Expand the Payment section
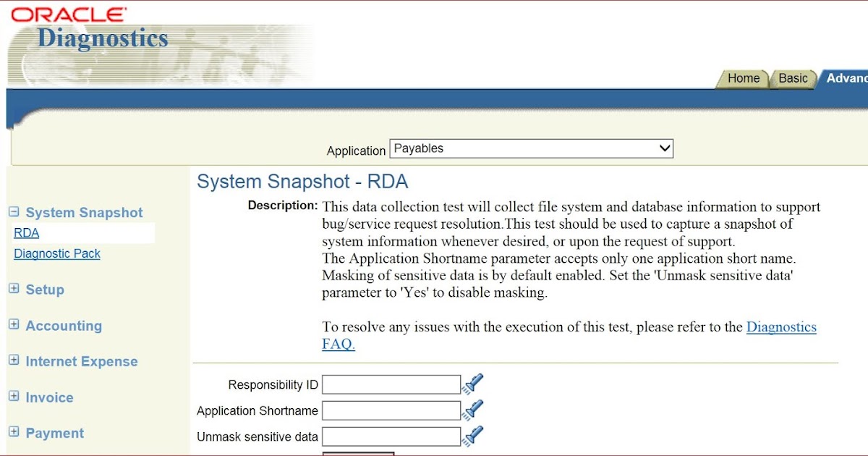Image resolution: width=868 pixels, height=456 pixels. point(15,432)
